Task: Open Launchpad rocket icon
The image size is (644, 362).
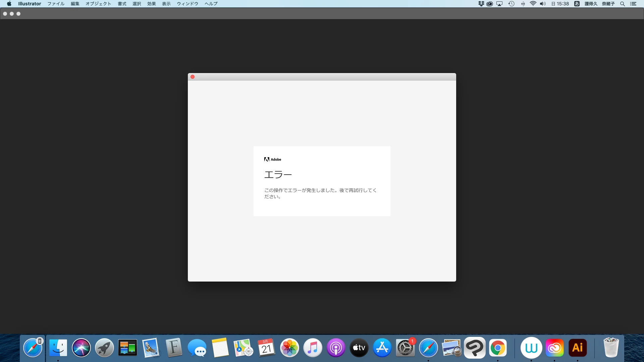Action: click(x=104, y=348)
